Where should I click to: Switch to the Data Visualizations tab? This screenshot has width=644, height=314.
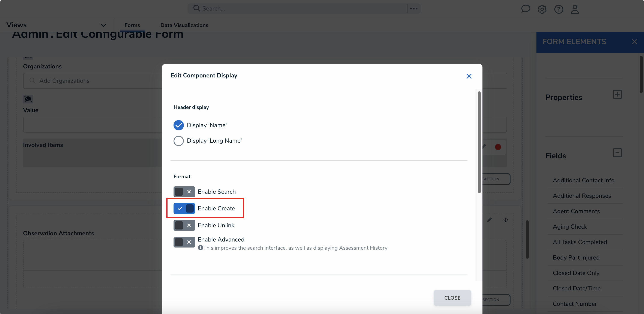(x=184, y=25)
